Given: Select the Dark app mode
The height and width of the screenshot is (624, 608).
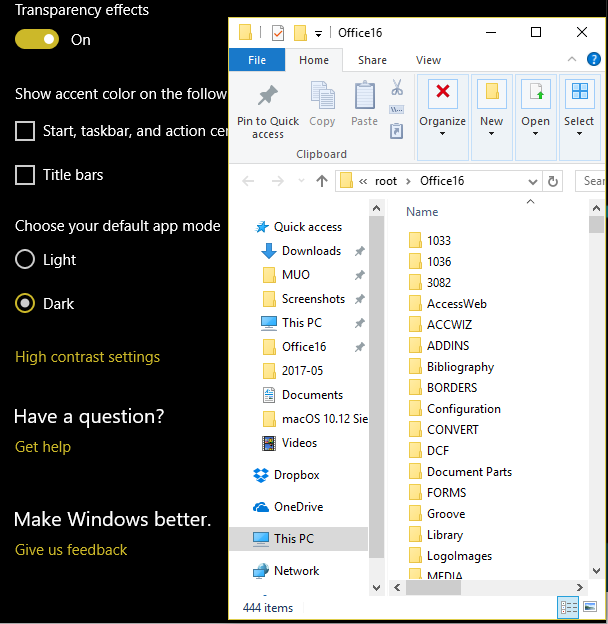Looking at the screenshot, I should tap(25, 303).
